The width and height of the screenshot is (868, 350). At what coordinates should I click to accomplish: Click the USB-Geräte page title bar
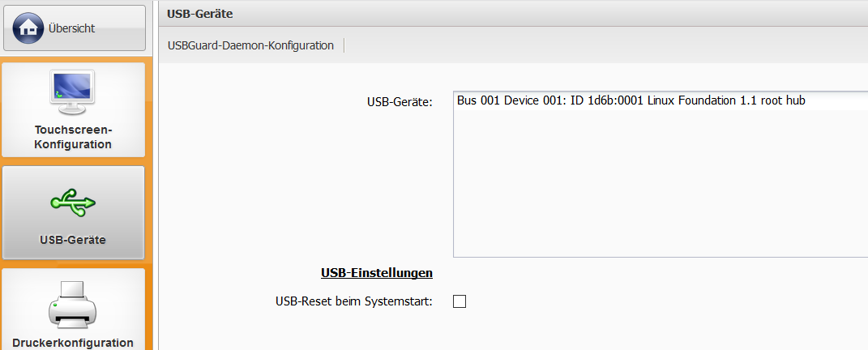[x=486, y=14]
